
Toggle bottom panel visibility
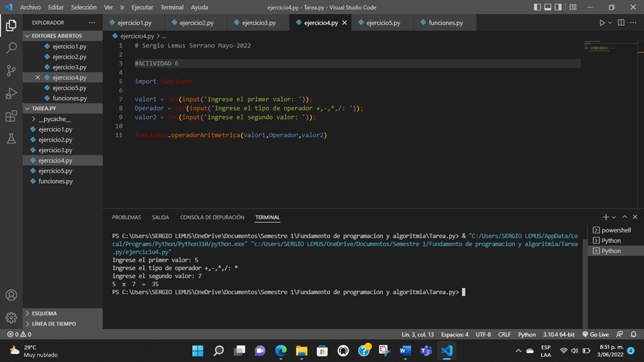(x=548, y=7)
